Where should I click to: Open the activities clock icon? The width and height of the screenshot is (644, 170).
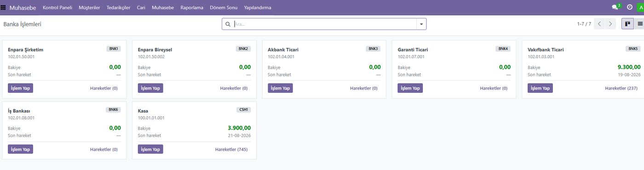coord(630,7)
